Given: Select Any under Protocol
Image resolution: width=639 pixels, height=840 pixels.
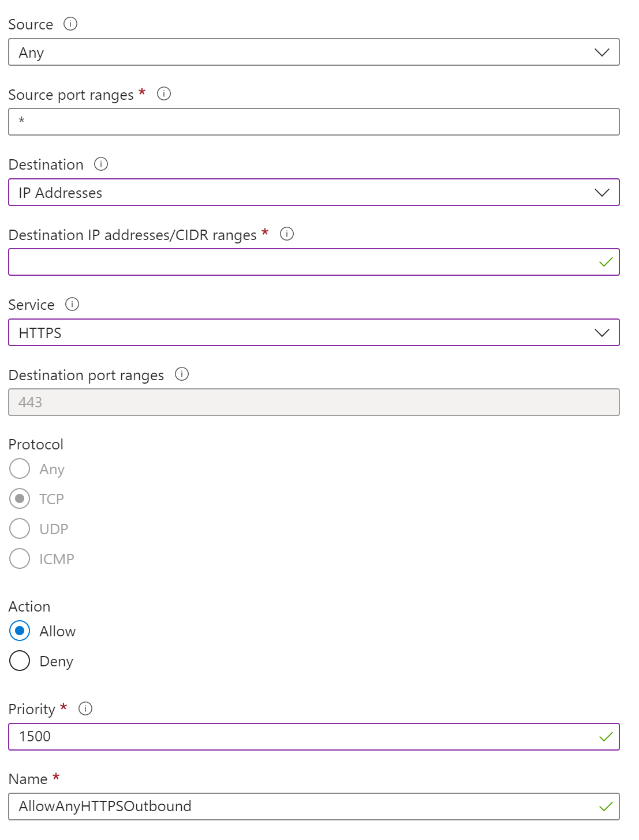Looking at the screenshot, I should point(20,468).
